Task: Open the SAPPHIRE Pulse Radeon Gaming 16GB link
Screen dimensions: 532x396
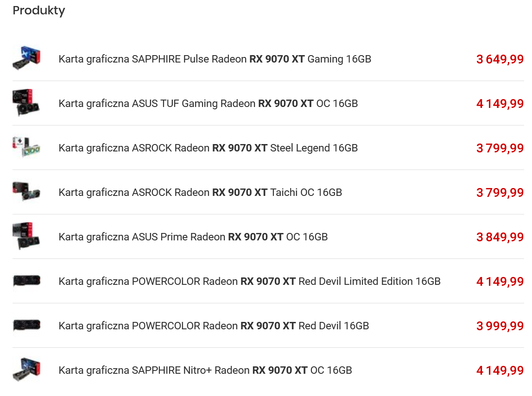Action: [x=215, y=59]
